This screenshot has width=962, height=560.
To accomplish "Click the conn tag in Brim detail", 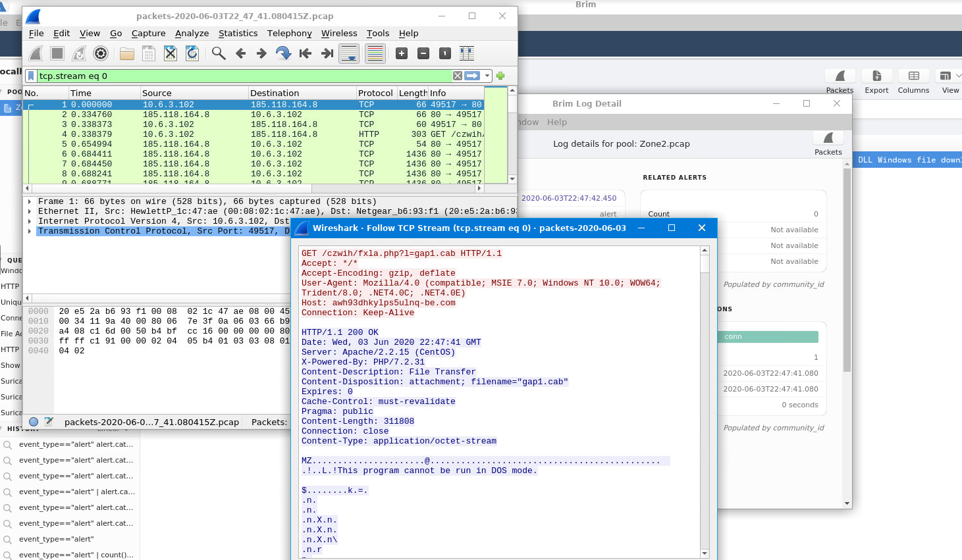I will pos(768,337).
